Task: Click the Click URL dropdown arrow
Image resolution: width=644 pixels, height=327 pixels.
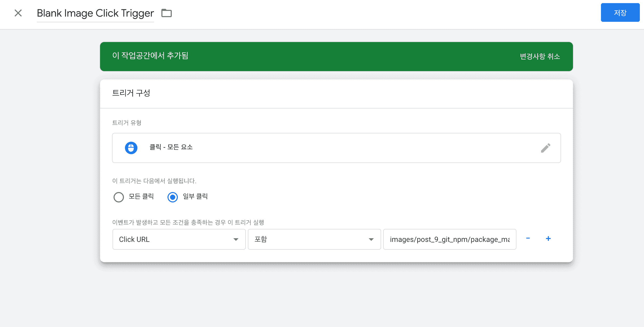Action: [x=236, y=239]
